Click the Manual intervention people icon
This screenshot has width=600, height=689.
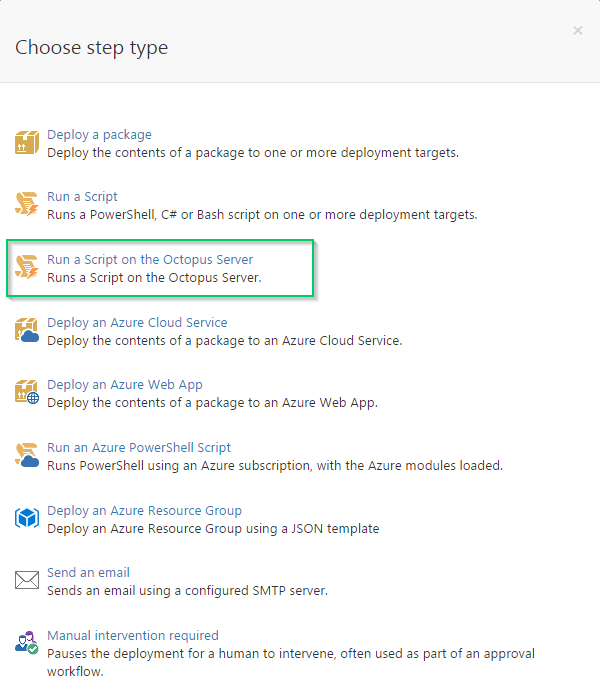(27, 642)
